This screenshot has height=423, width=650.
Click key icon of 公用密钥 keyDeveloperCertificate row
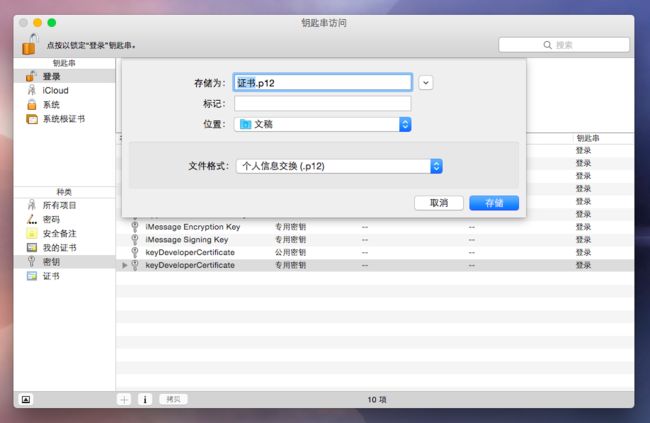(135, 253)
